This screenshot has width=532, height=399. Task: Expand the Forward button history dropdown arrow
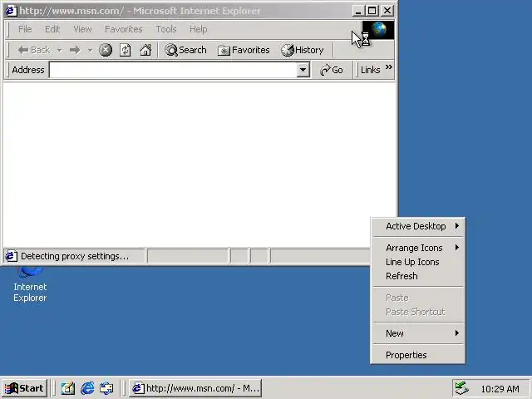click(x=90, y=50)
